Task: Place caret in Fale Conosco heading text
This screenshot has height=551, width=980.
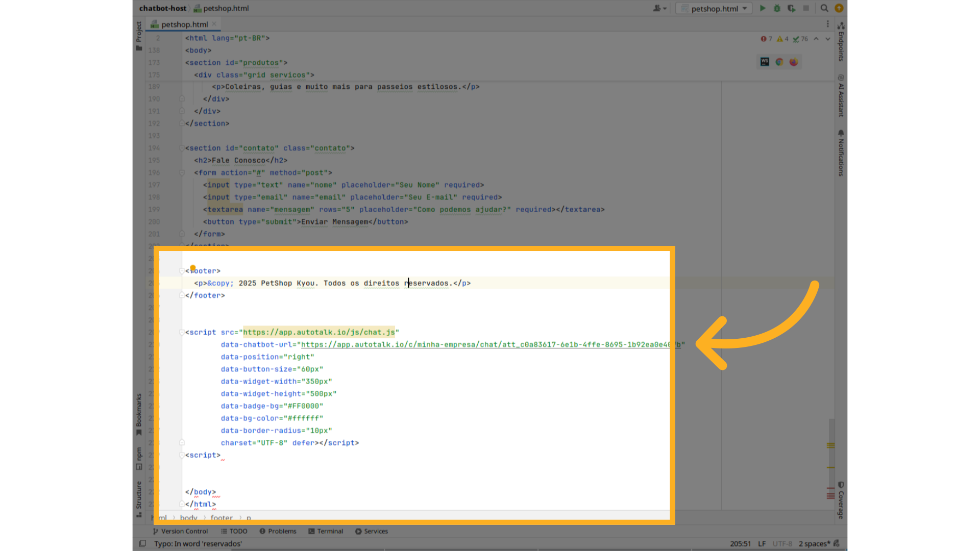Action: point(238,160)
